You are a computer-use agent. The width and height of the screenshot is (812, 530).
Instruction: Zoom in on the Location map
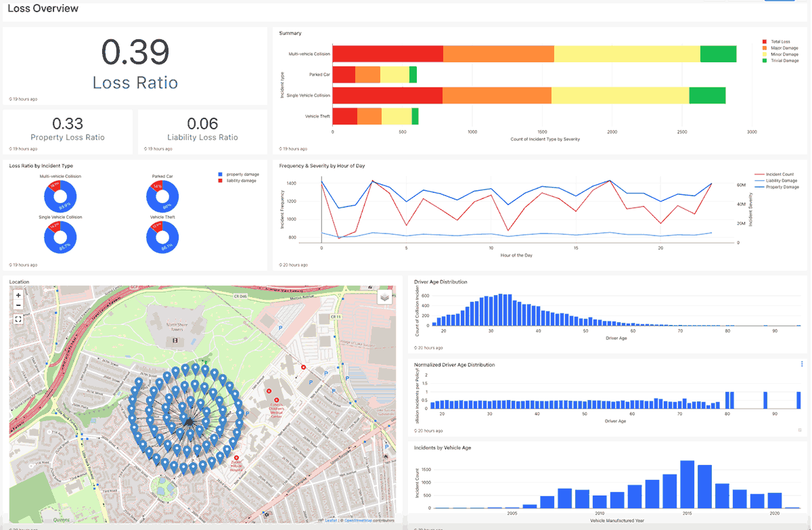coord(18,295)
